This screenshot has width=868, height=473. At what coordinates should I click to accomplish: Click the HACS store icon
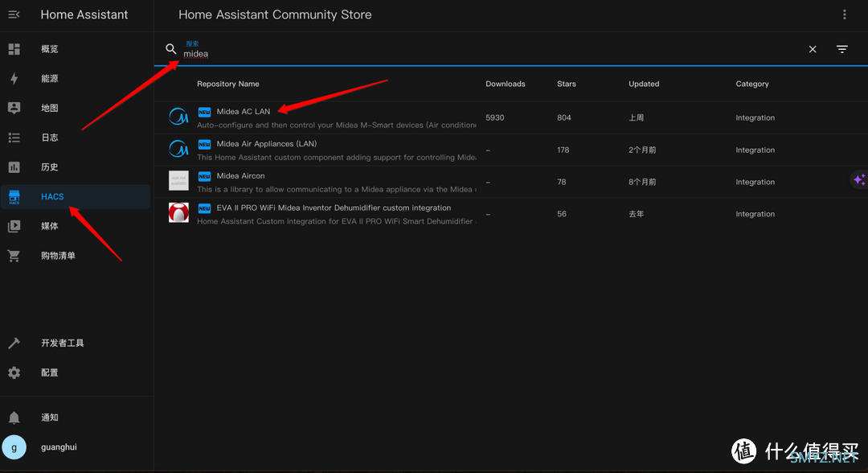click(x=14, y=196)
